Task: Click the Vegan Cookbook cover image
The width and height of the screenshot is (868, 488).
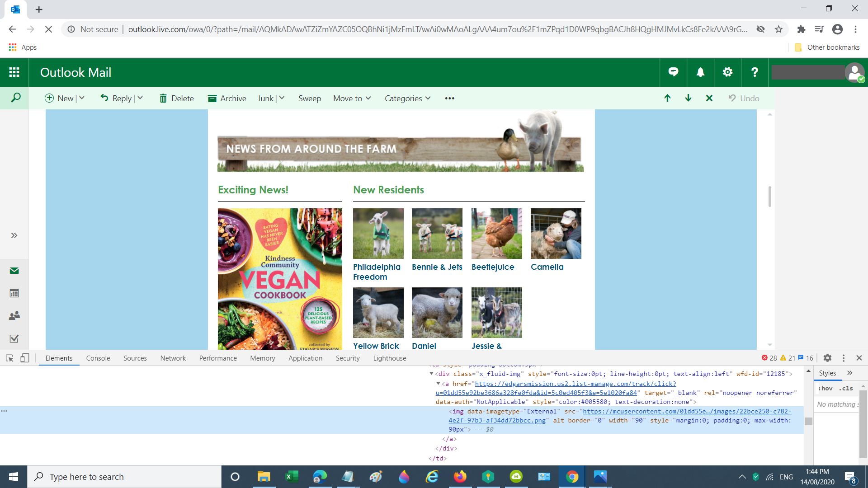Action: click(280, 278)
